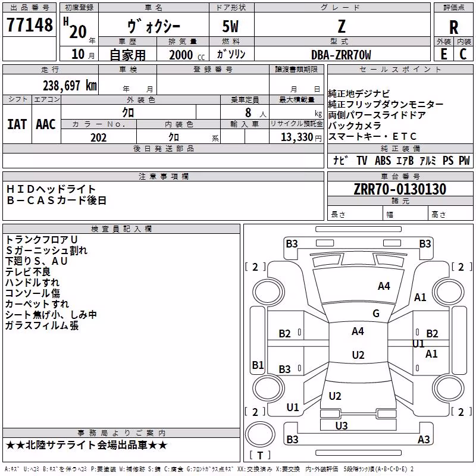Click the notice 北陸サテライト会場出品車
This screenshot has height=476, width=476.
86,445
